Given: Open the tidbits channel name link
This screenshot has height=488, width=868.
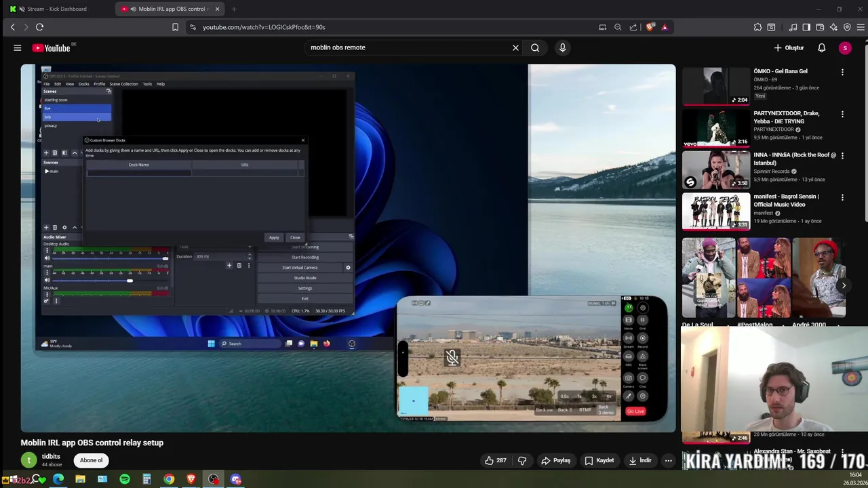Looking at the screenshot, I should [x=51, y=456].
